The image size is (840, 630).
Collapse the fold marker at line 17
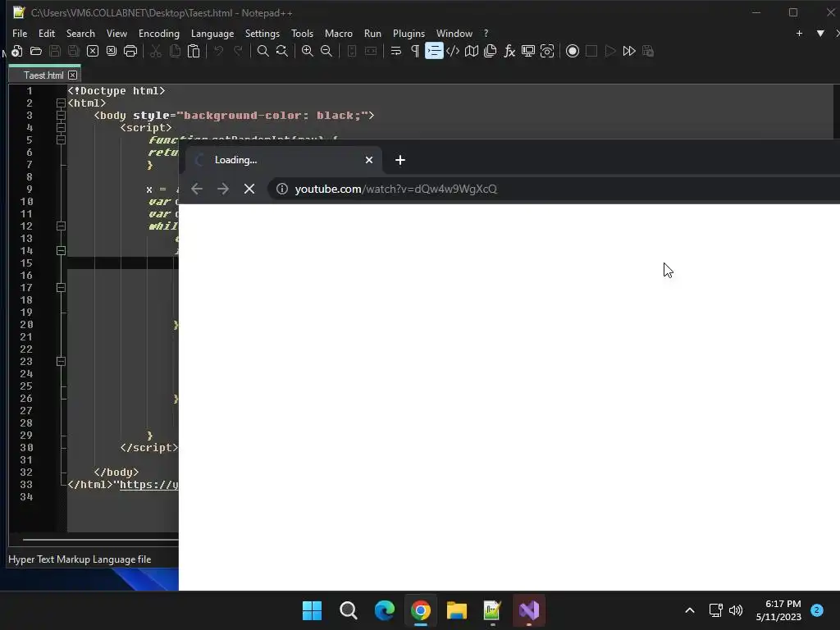[x=61, y=288]
